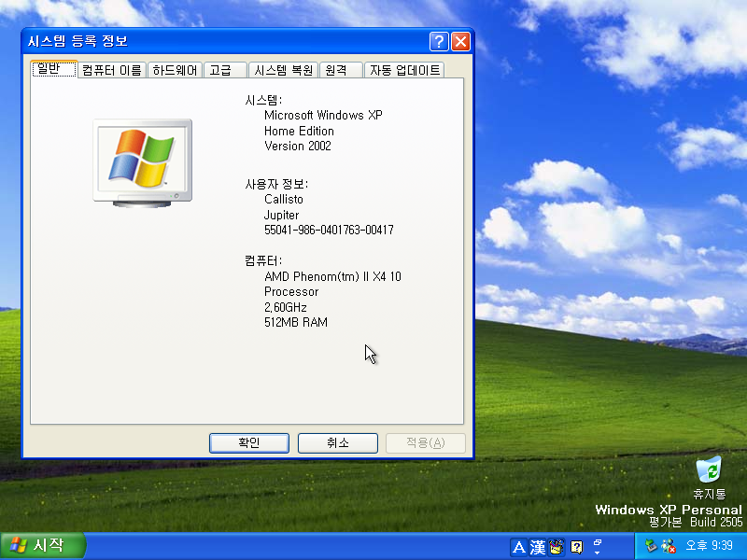Image resolution: width=747 pixels, height=560 pixels.
Task: Switch to the 고급 tab
Action: coord(225,71)
